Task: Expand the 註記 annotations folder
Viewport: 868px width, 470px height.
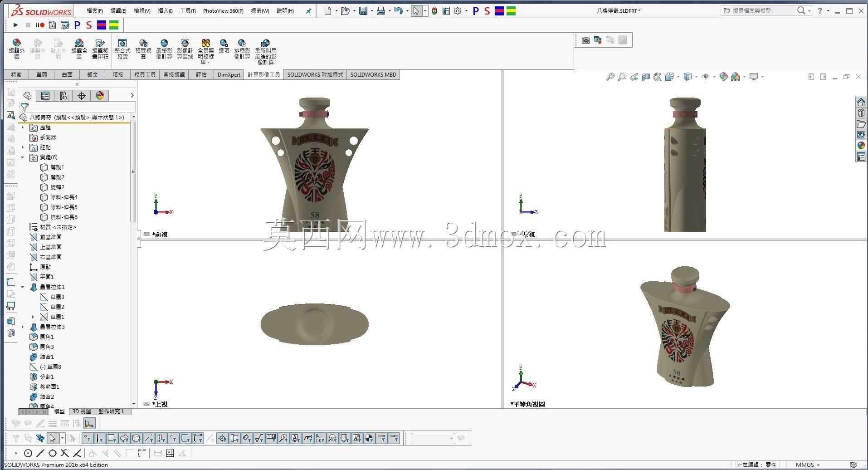Action: [23, 147]
